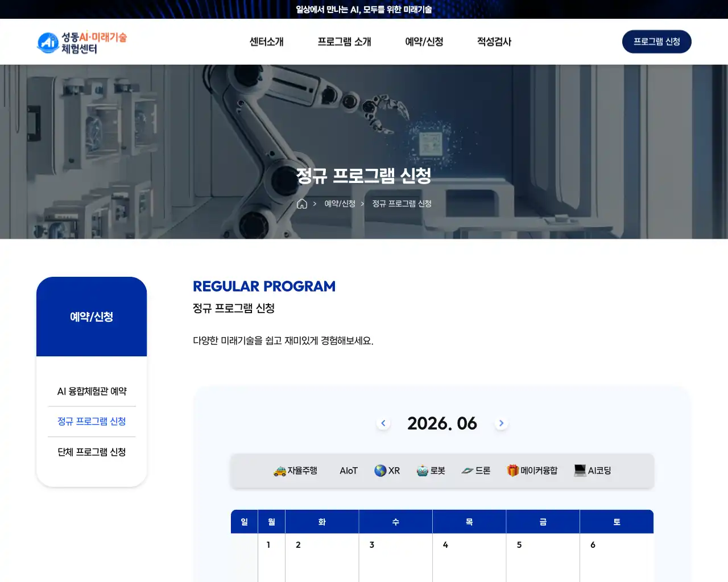This screenshot has height=582, width=728.
Task: Click the 화 column header
Action: click(322, 522)
